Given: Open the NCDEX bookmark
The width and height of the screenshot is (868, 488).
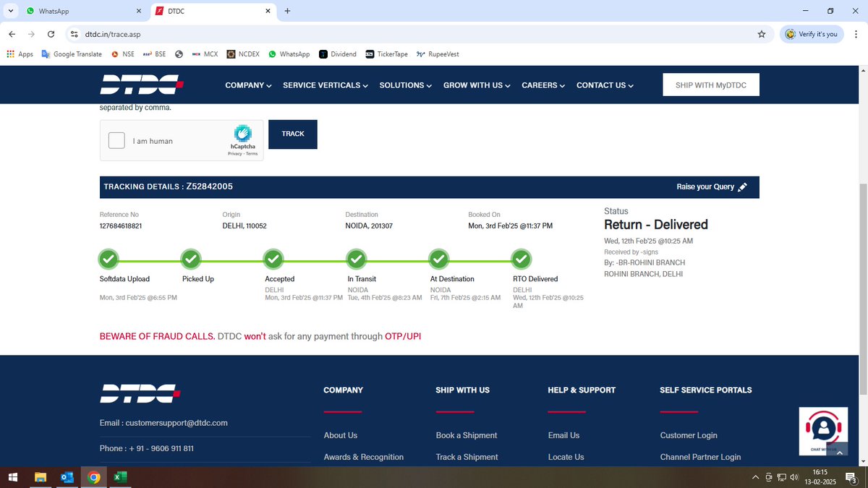Looking at the screenshot, I should tap(243, 54).
